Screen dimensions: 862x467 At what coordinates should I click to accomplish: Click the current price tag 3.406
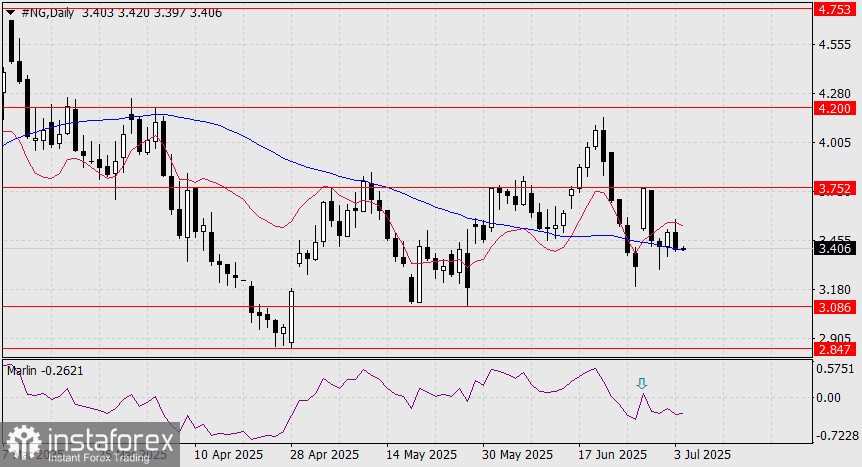pyautogui.click(x=835, y=249)
